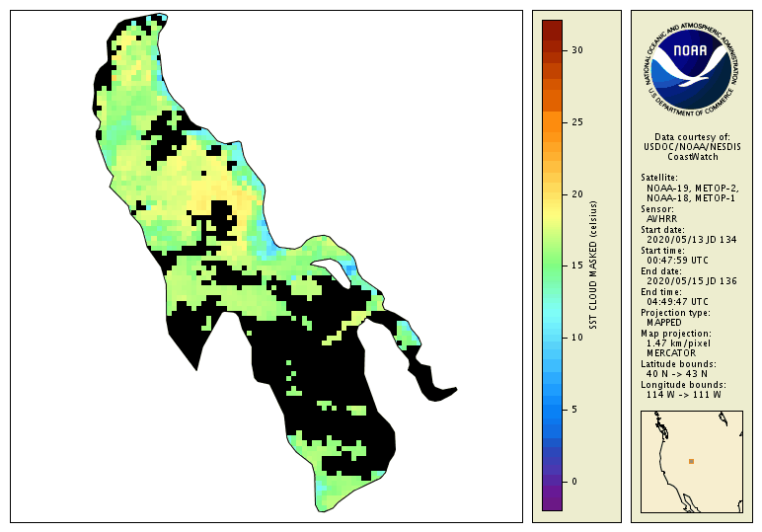Click the '20' tick label on color scale
The height and width of the screenshot is (532, 762).
pos(576,193)
